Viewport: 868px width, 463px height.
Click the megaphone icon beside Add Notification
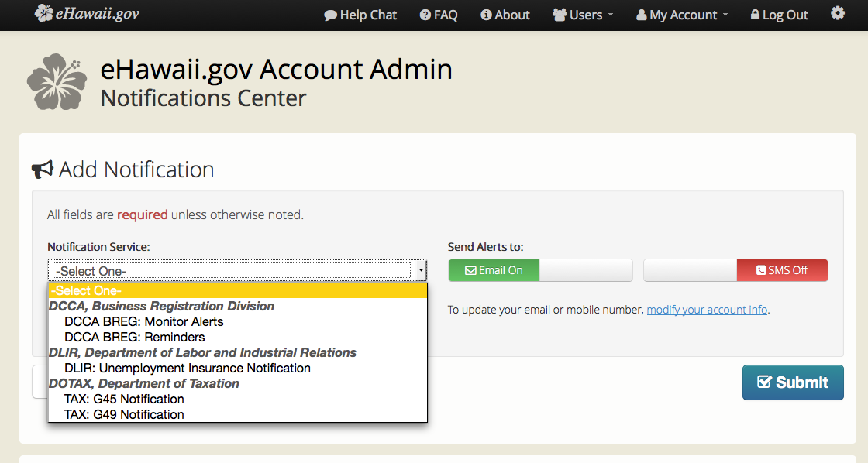43,170
